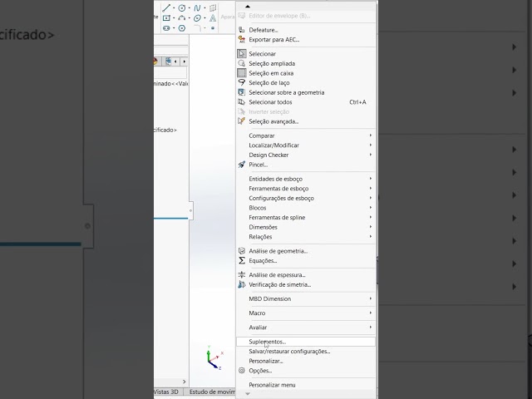Open Verificação de simetria icon
532x399 pixels.
click(242, 284)
